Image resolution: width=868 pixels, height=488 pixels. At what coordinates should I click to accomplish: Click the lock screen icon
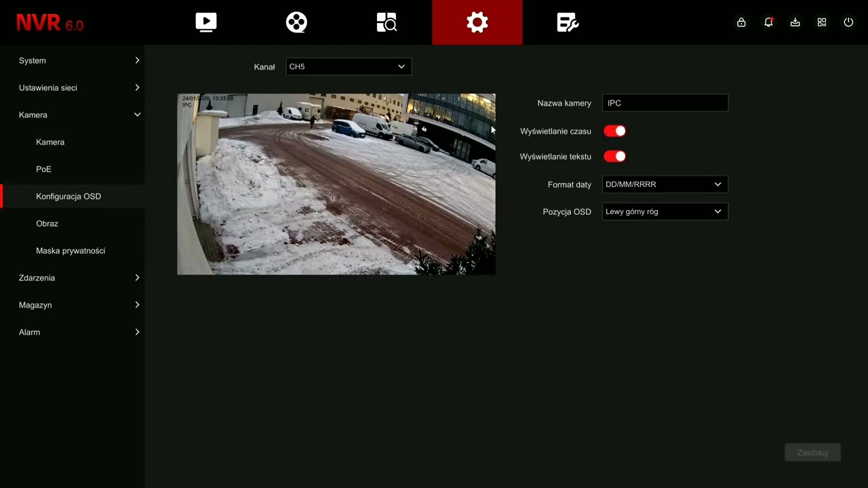[741, 22]
